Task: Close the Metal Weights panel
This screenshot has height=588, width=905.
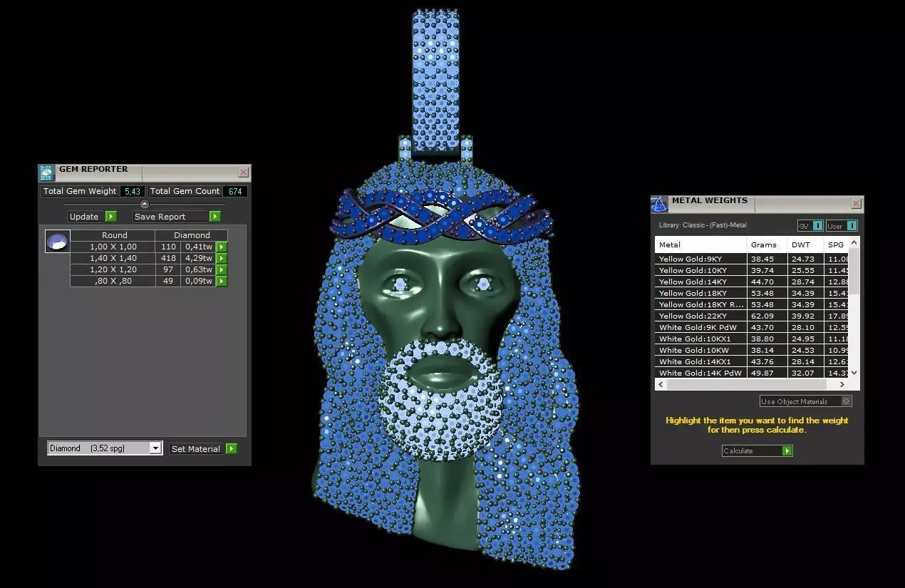Action: point(856,204)
